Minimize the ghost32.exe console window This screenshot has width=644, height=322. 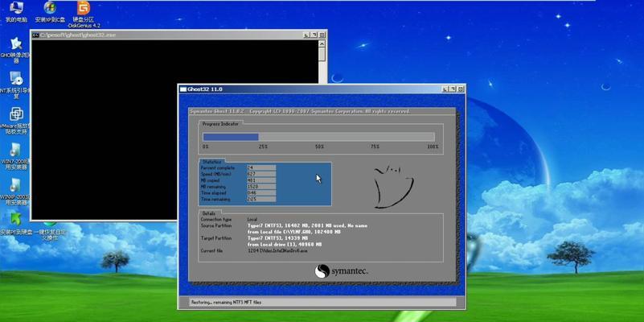[306, 35]
